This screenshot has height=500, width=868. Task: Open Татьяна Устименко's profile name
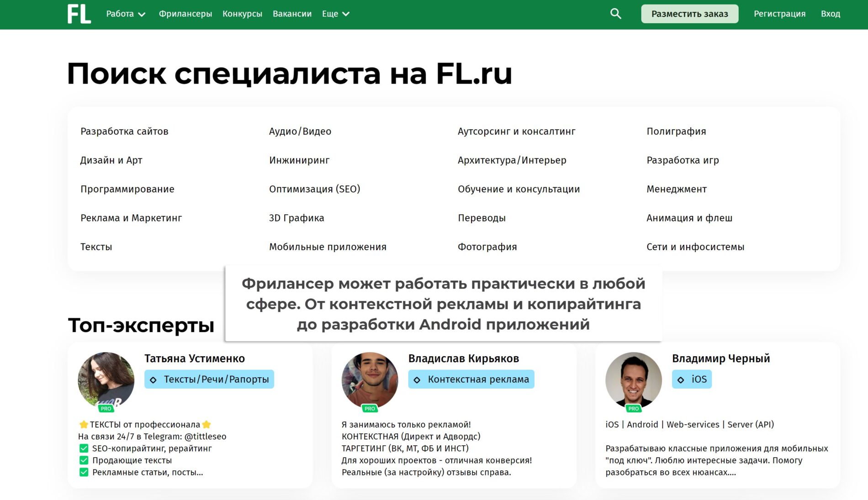tap(195, 359)
